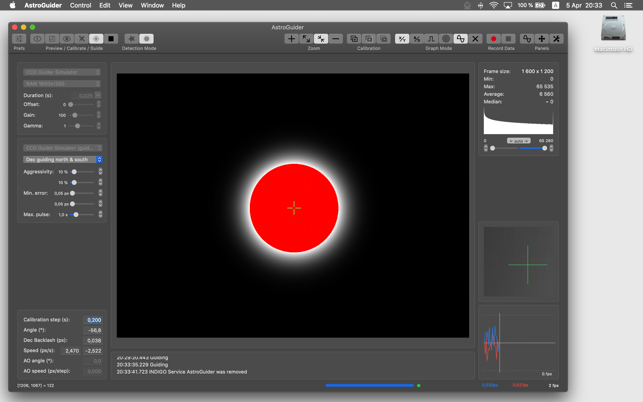The height and width of the screenshot is (402, 643).
Task: Click the Zoom out minus icon
Action: pyautogui.click(x=336, y=39)
